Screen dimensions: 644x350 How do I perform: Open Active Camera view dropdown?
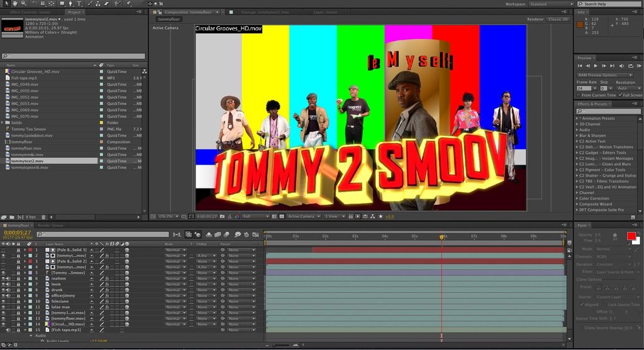304,216
